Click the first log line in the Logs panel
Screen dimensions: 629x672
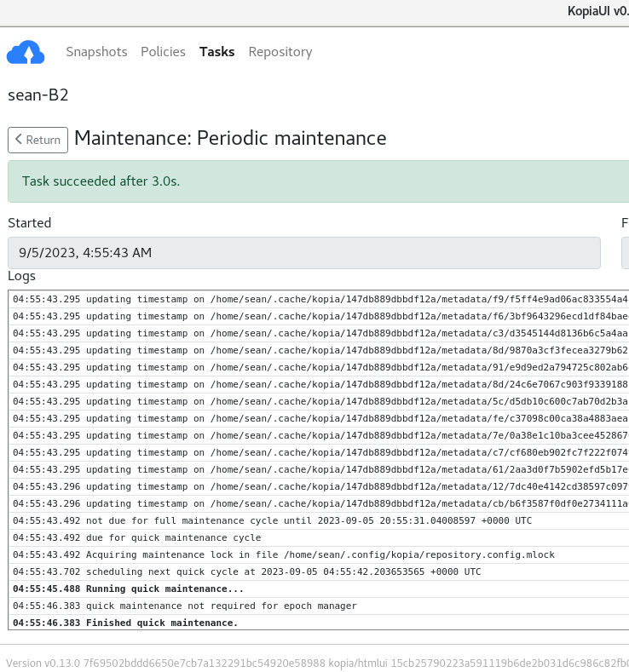tap(318, 299)
